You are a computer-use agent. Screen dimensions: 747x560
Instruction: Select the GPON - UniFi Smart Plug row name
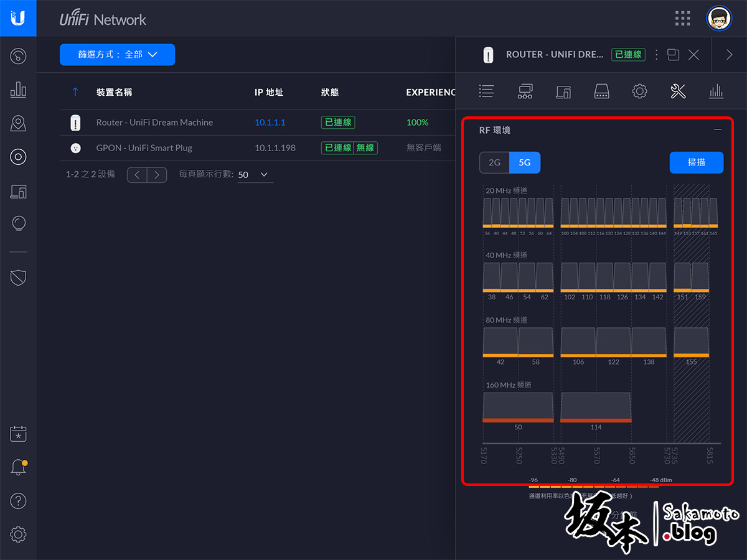pos(144,148)
